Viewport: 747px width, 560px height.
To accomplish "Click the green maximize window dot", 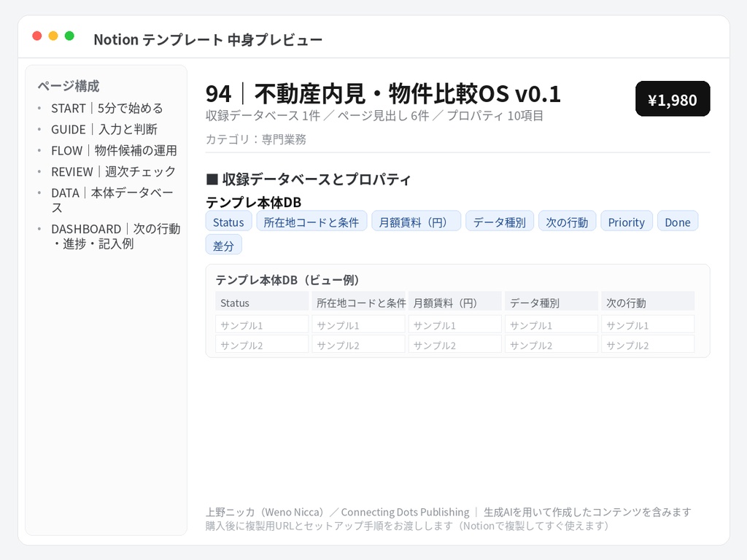I will (69, 36).
